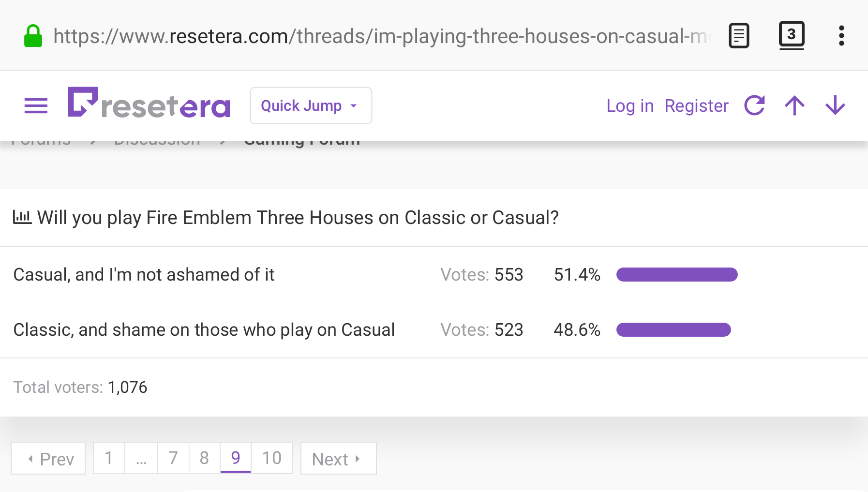Image resolution: width=868 pixels, height=492 pixels.
Task: Open the browser tabs counter
Action: pyautogui.click(x=792, y=35)
